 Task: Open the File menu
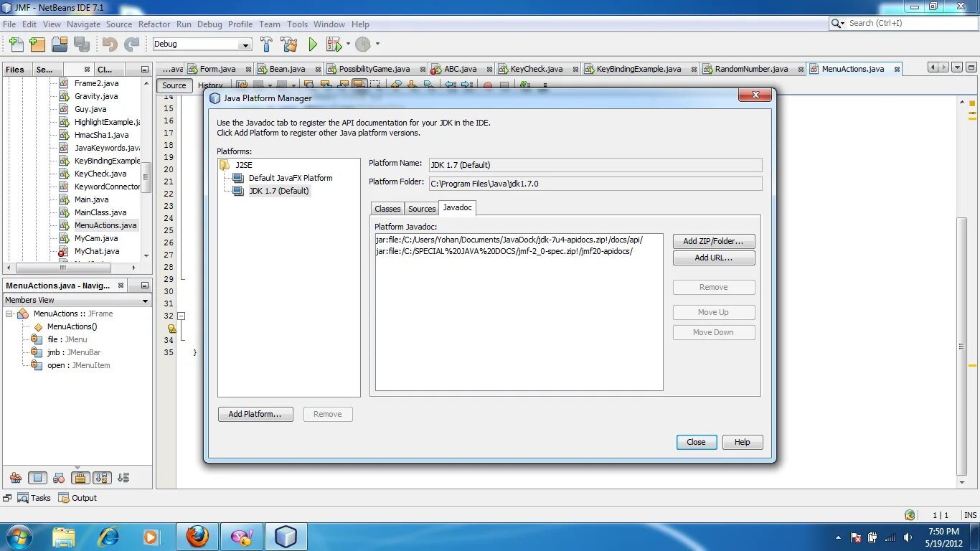(9, 24)
